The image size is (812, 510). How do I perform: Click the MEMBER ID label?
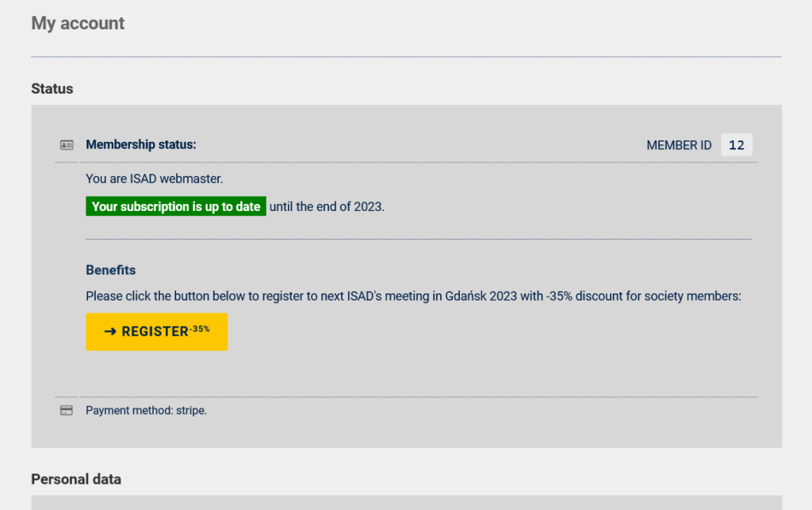(x=679, y=145)
